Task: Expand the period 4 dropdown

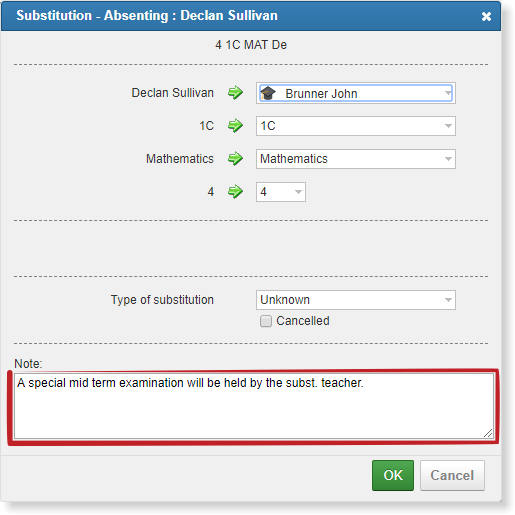Action: point(281,192)
